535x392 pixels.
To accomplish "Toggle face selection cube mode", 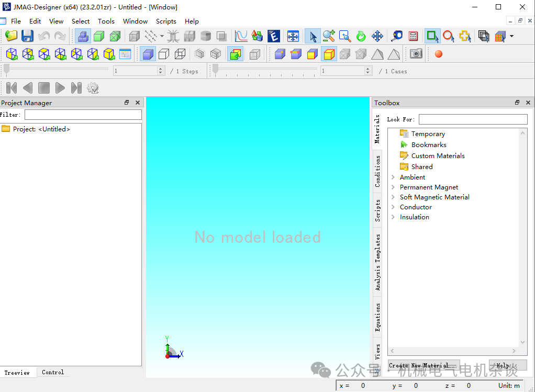I will (x=313, y=54).
